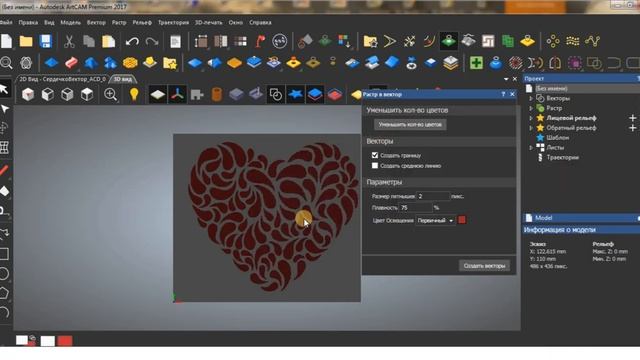Toggle the colored XYZ axes origin icon
Viewport: 640px width, 360px height.
click(177, 94)
